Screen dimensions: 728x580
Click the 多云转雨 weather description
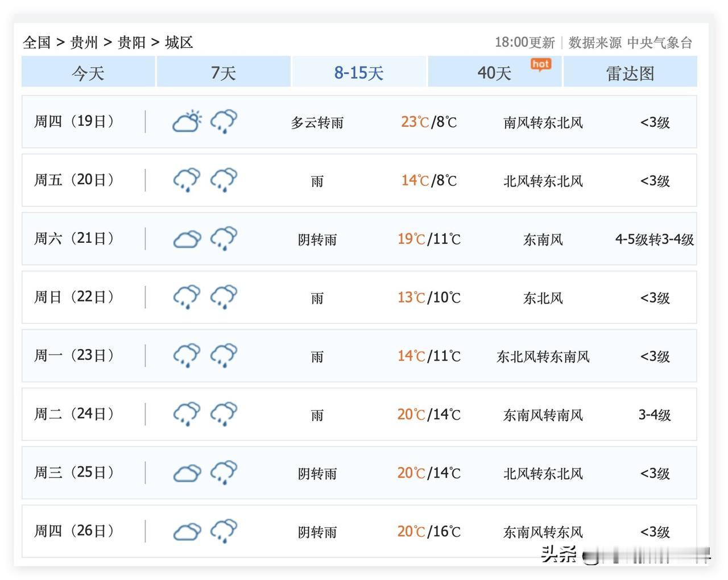coord(317,122)
